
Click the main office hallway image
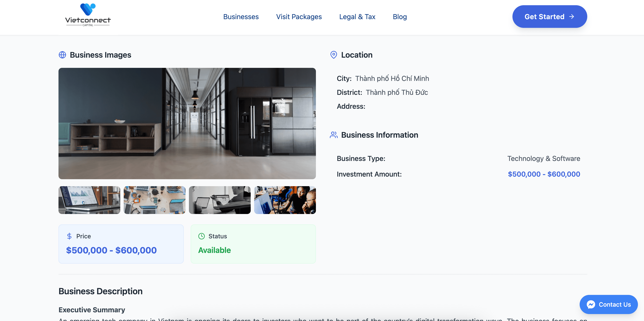187,123
